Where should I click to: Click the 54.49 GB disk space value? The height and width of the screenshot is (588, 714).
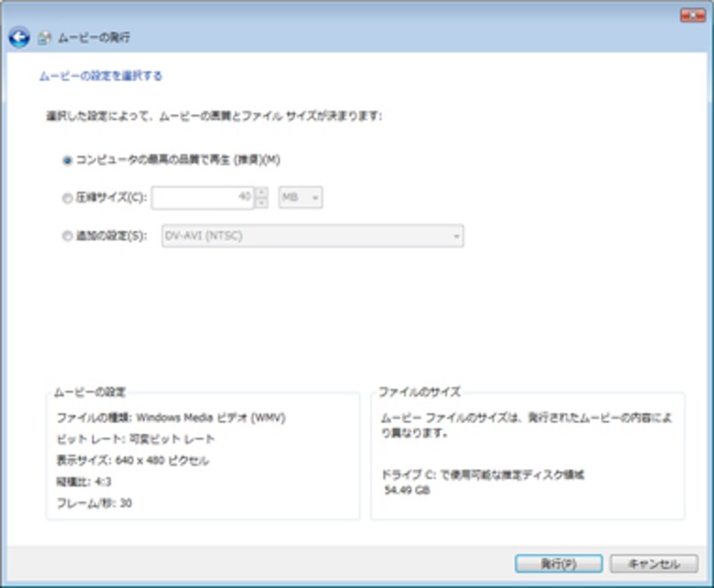click(x=407, y=490)
